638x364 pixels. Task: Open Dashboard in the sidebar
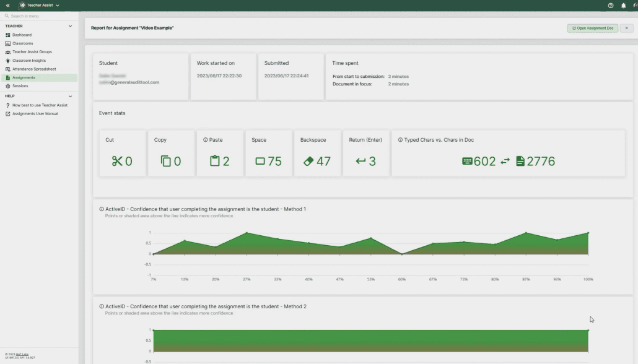39,35
